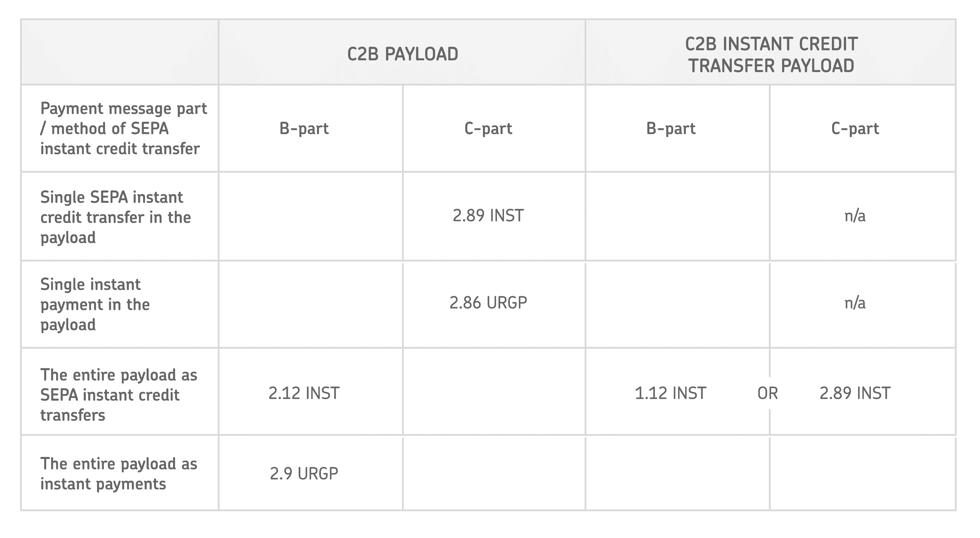Click the C2B PAYLOAD column header
The width and height of the screenshot is (980, 538).
coord(403,54)
